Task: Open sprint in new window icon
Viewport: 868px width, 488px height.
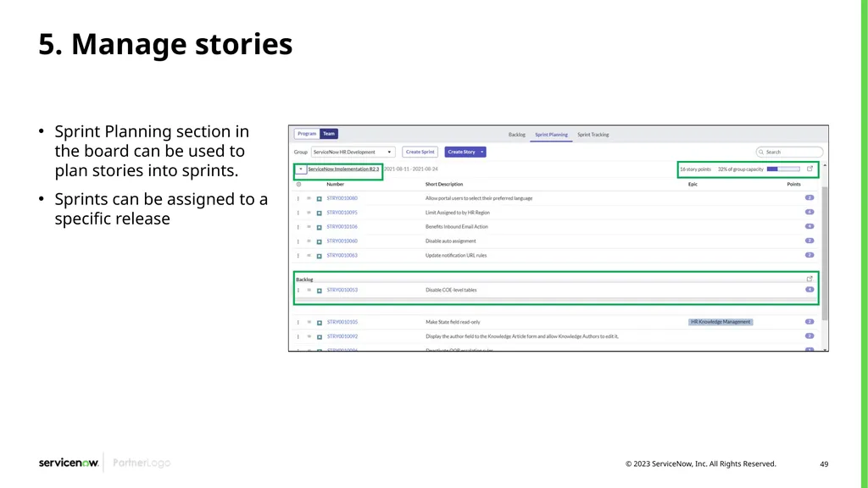Action: pos(810,169)
